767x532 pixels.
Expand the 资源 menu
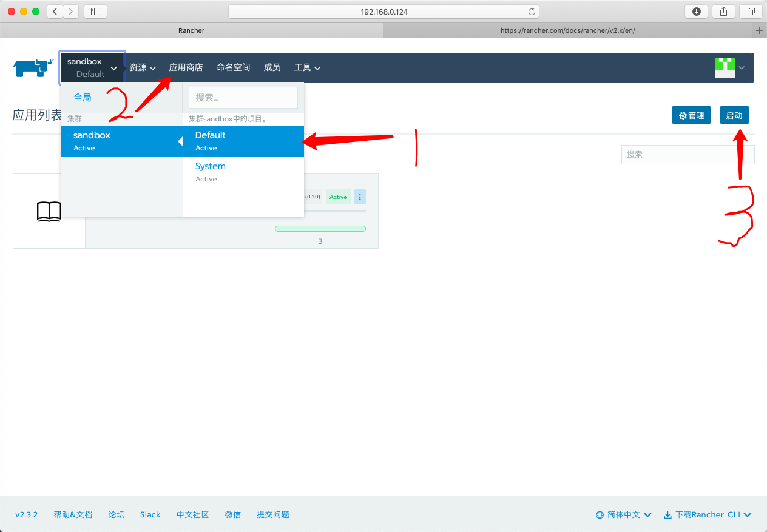point(143,67)
